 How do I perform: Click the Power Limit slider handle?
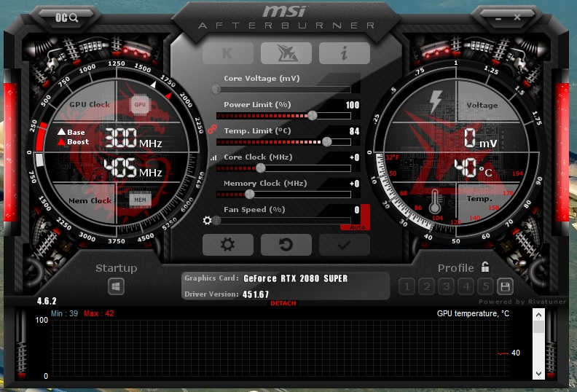click(x=313, y=116)
